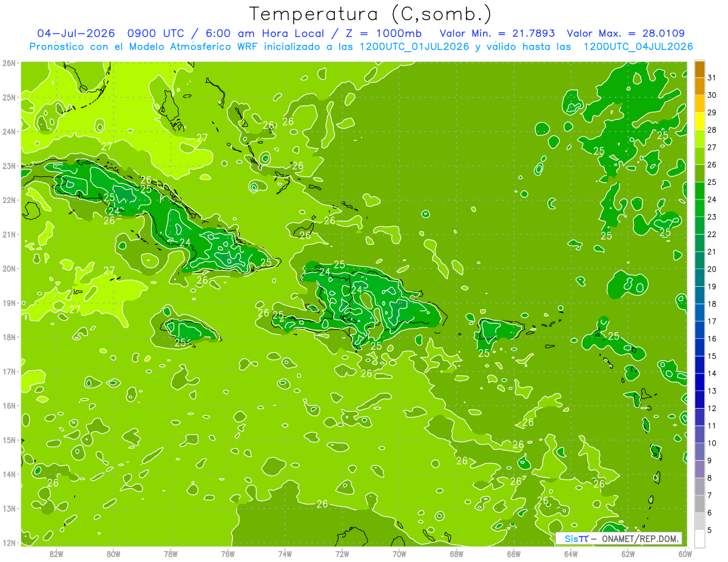
Task: Click the '26N' latitude label
Action: pyautogui.click(x=9, y=63)
